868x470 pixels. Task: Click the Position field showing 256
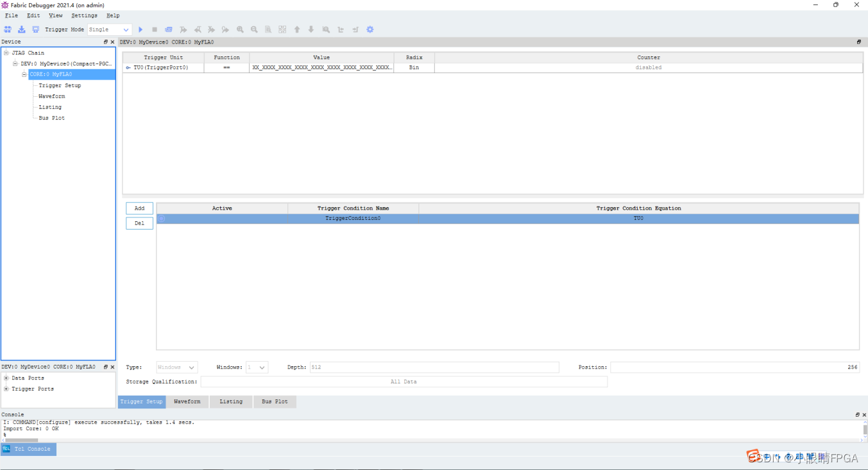[x=735, y=367]
